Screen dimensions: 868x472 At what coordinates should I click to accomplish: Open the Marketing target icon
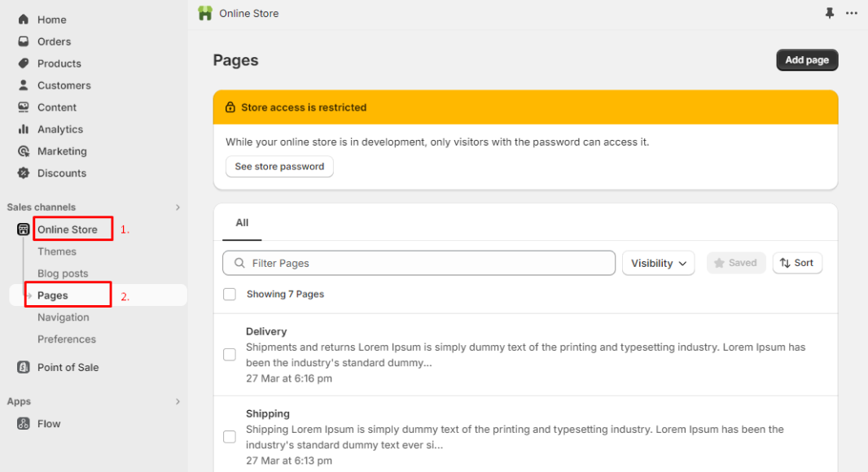[x=24, y=151]
